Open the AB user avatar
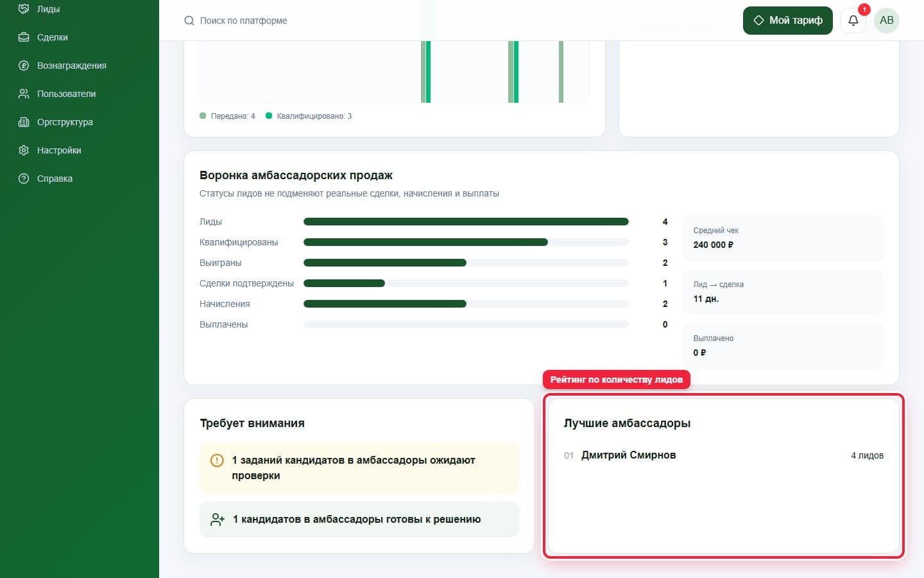Image resolution: width=924 pixels, height=578 pixels. pos(887,21)
